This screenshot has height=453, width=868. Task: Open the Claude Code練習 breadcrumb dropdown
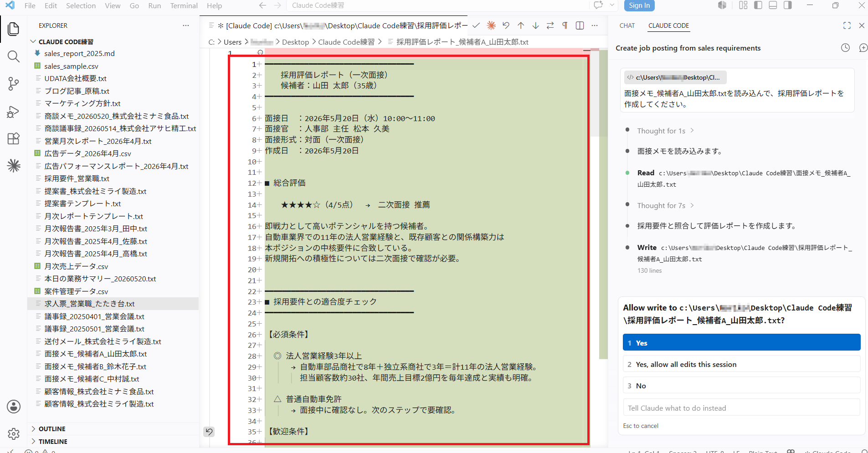[x=346, y=42]
